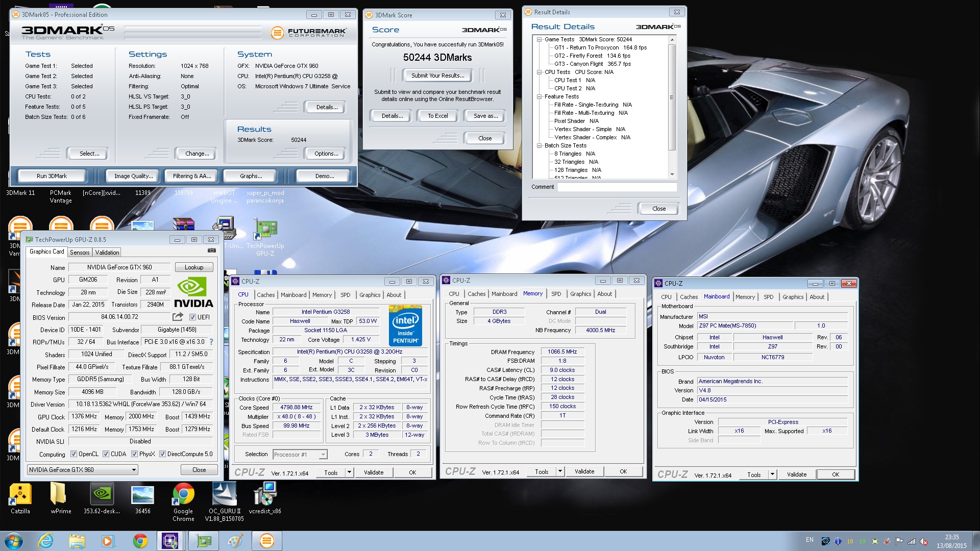Image resolution: width=980 pixels, height=551 pixels.
Task: Switch to the Sensors tab in GPU-Z
Action: point(80,253)
